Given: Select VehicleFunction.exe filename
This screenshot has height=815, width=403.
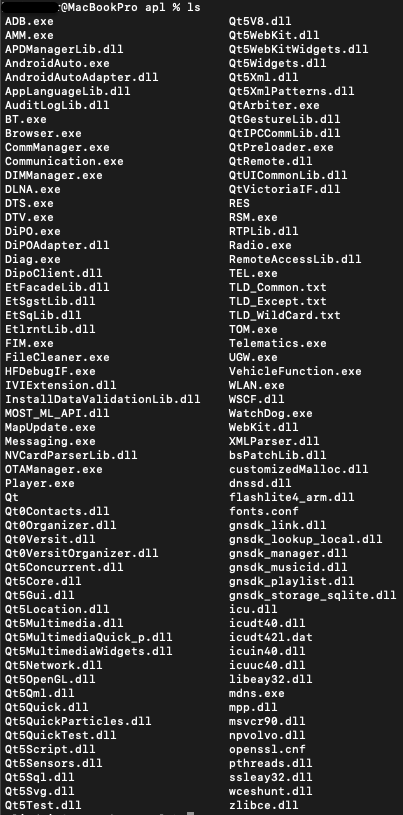Looking at the screenshot, I should (x=295, y=371).
